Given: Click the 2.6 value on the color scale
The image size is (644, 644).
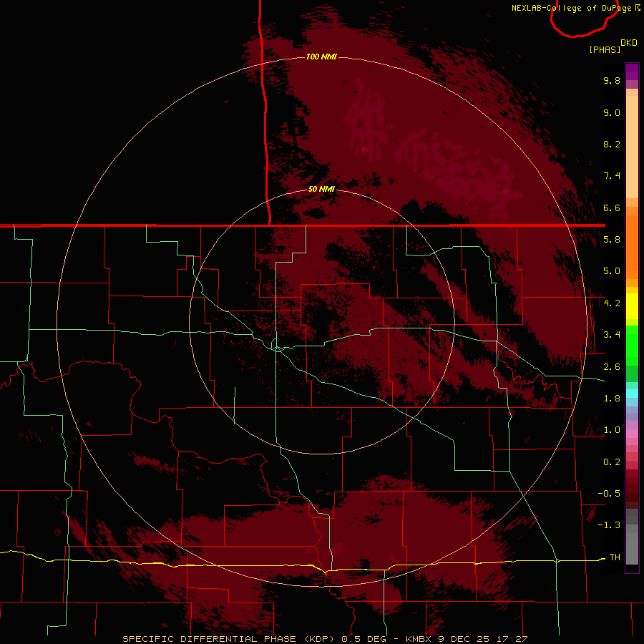Looking at the screenshot, I should coord(612,367).
